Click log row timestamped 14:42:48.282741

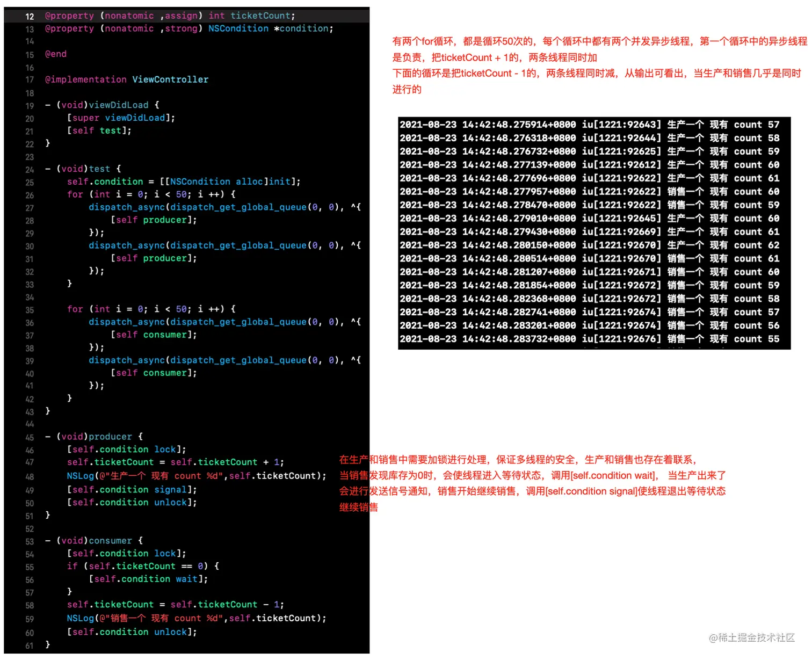coord(589,313)
